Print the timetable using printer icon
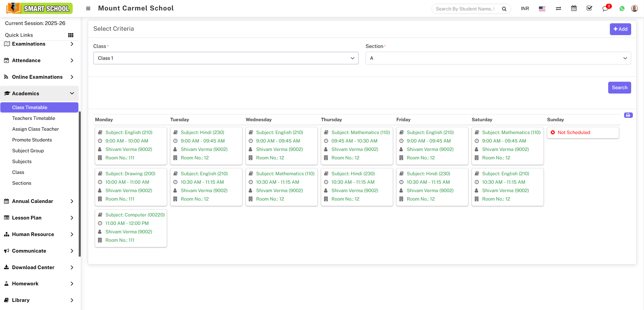The height and width of the screenshot is (310, 644). coord(628,115)
